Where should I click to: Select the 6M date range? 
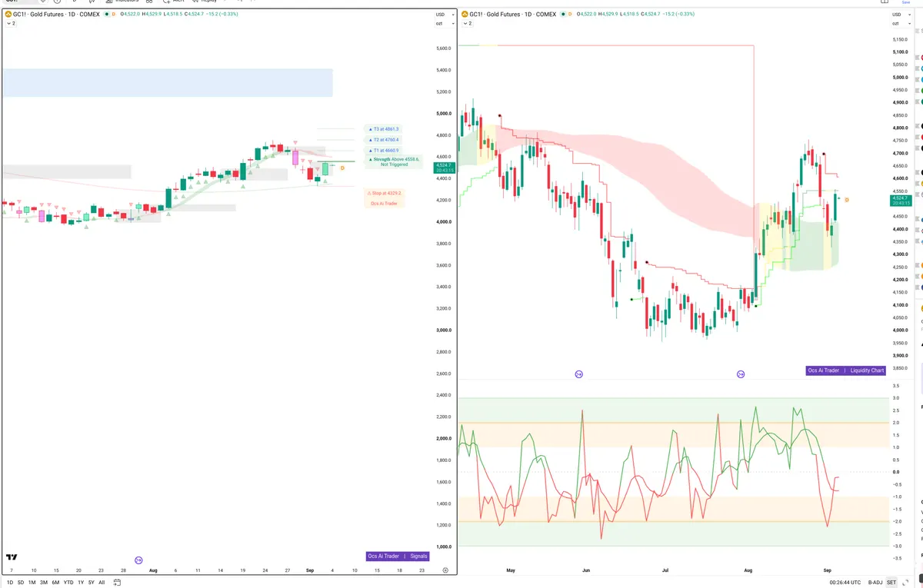tap(55, 583)
